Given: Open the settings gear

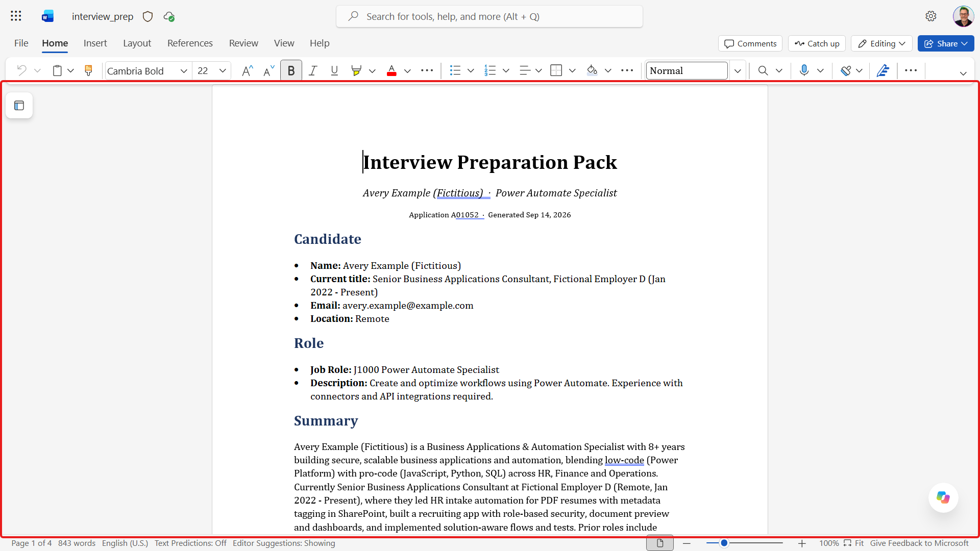Looking at the screenshot, I should [x=931, y=16].
